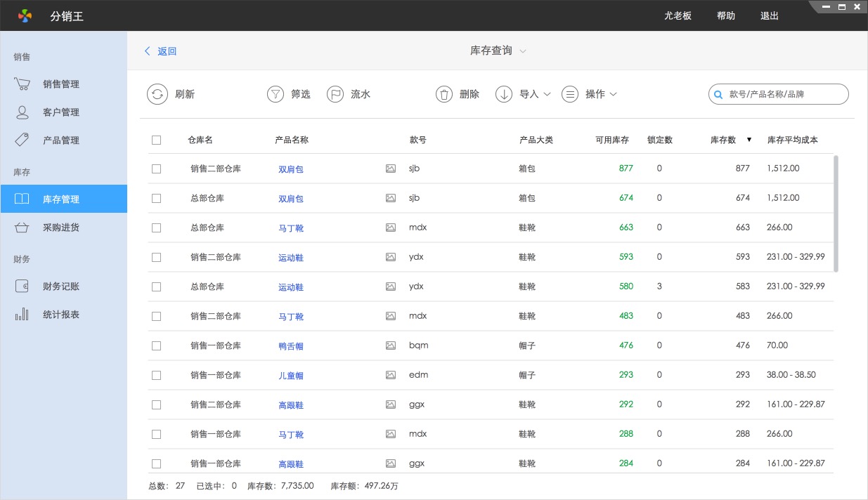Check the box for first 销售二部仓库 双肩包 row
Image resolution: width=868 pixels, height=500 pixels.
156,169
